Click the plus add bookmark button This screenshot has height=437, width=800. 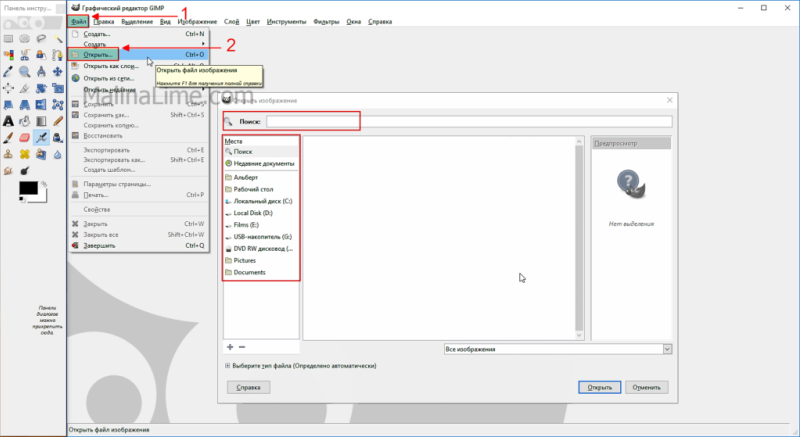230,347
